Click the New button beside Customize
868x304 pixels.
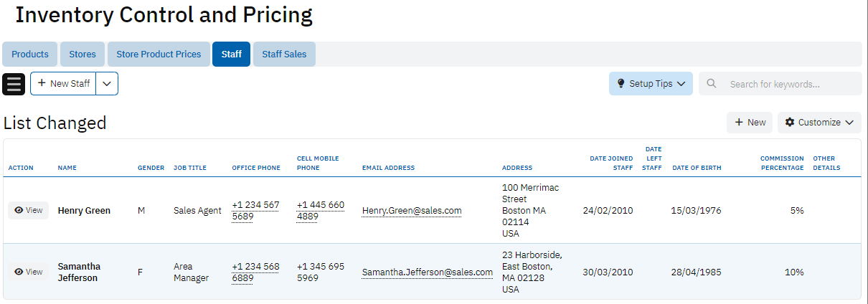[750, 123]
